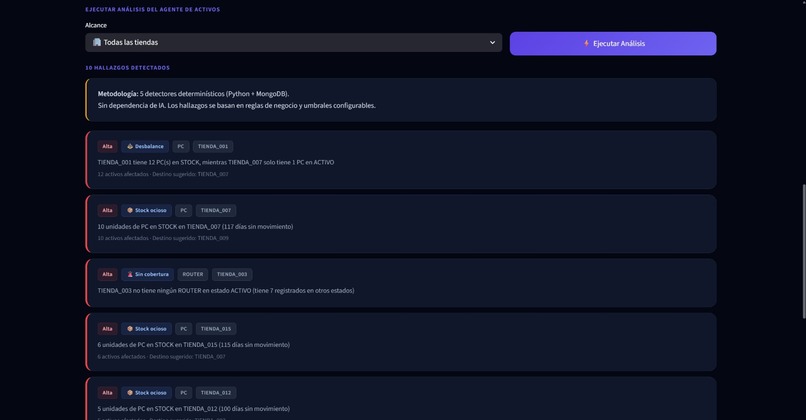Click '10 activos afectados' destination line

(x=163, y=238)
